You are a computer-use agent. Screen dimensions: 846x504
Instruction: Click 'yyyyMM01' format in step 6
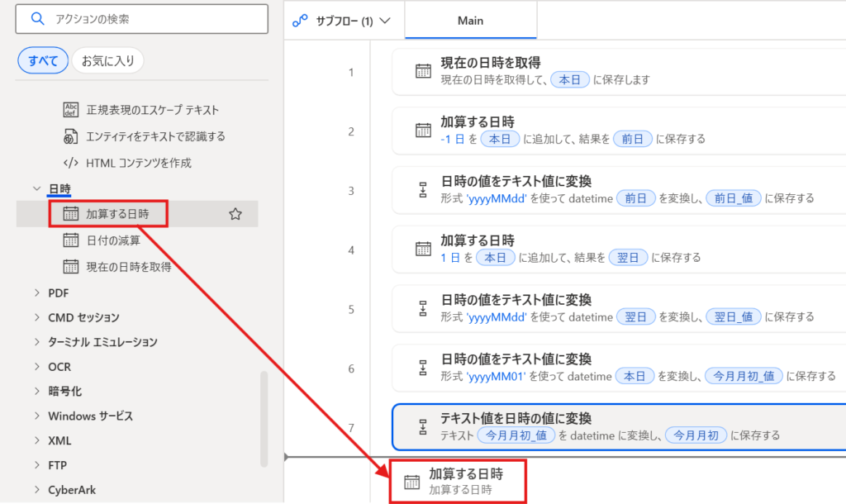coord(496,377)
